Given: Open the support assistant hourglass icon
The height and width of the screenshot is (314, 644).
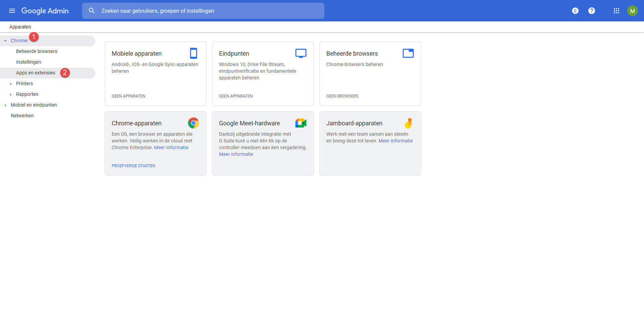Looking at the screenshot, I should pyautogui.click(x=575, y=11).
